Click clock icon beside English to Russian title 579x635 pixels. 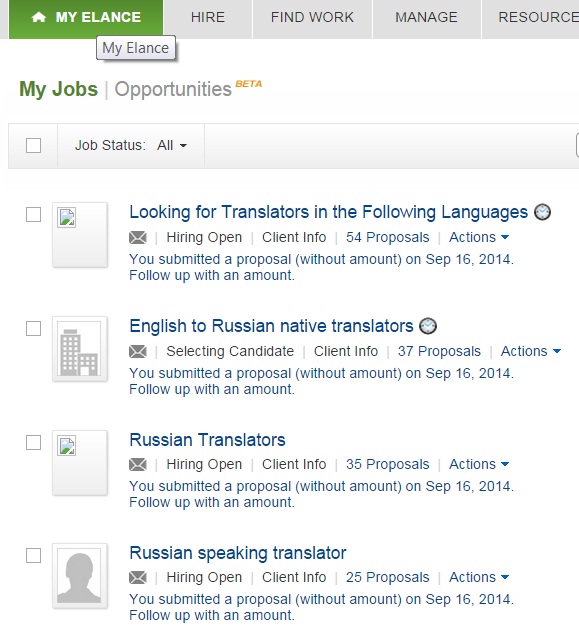[428, 326]
